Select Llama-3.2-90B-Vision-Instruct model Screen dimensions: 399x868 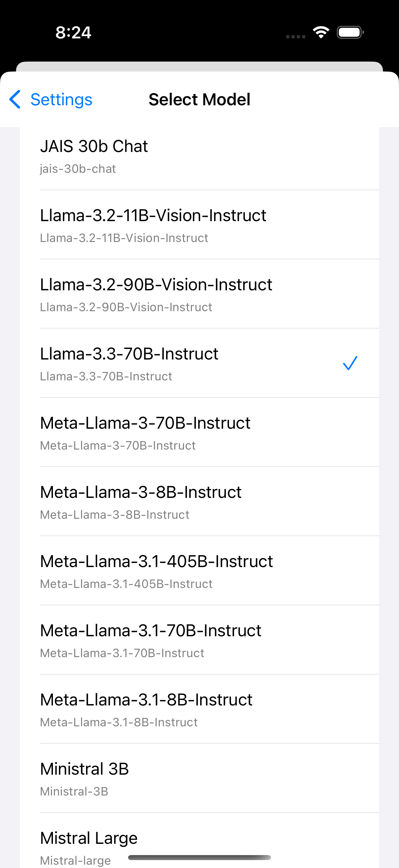pos(199,294)
